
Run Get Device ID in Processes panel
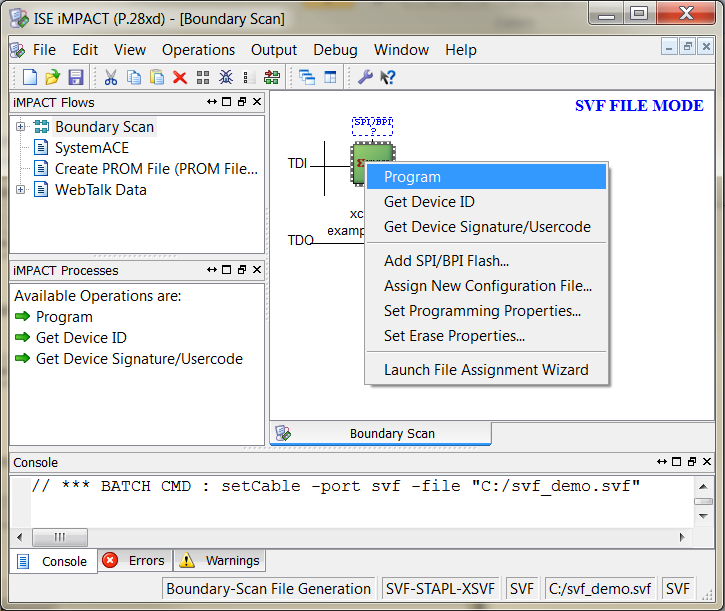[x=81, y=338]
